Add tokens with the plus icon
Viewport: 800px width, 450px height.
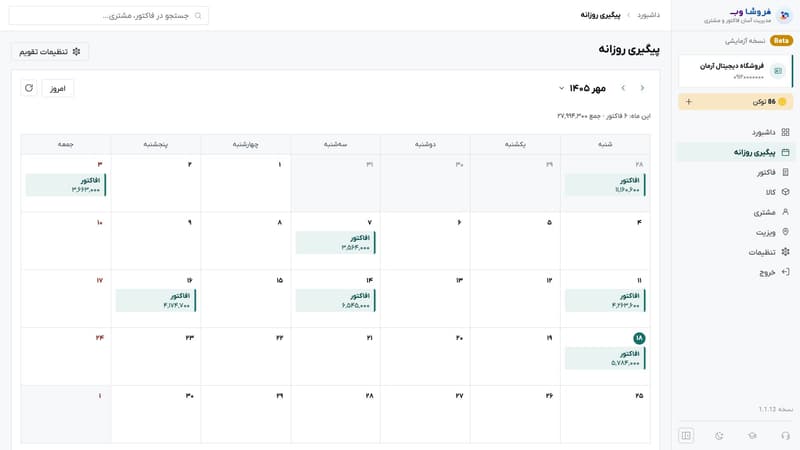689,102
